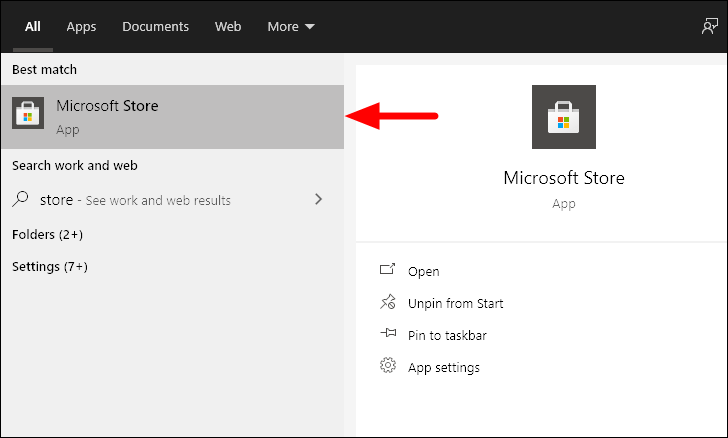Click the magnifier icon beside store
Image resolution: width=728 pixels, height=438 pixels.
point(20,199)
